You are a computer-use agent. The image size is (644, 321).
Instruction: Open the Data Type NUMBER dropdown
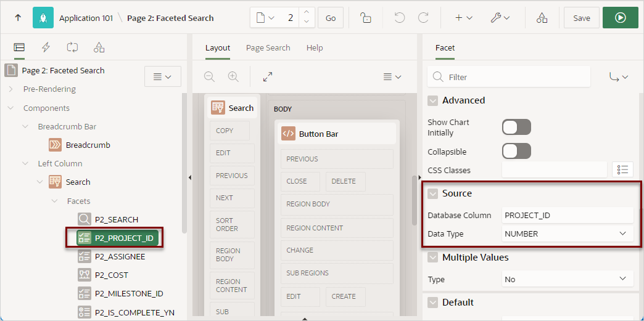click(x=568, y=234)
